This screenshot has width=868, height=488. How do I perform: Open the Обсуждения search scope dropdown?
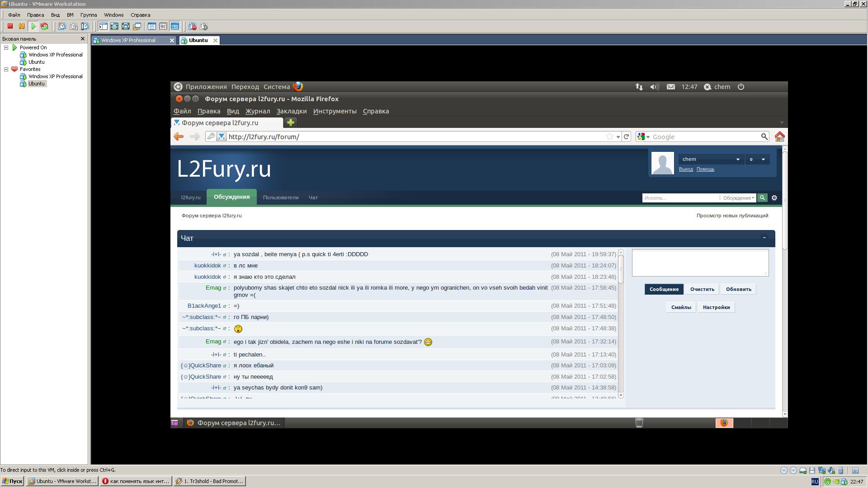(x=738, y=198)
